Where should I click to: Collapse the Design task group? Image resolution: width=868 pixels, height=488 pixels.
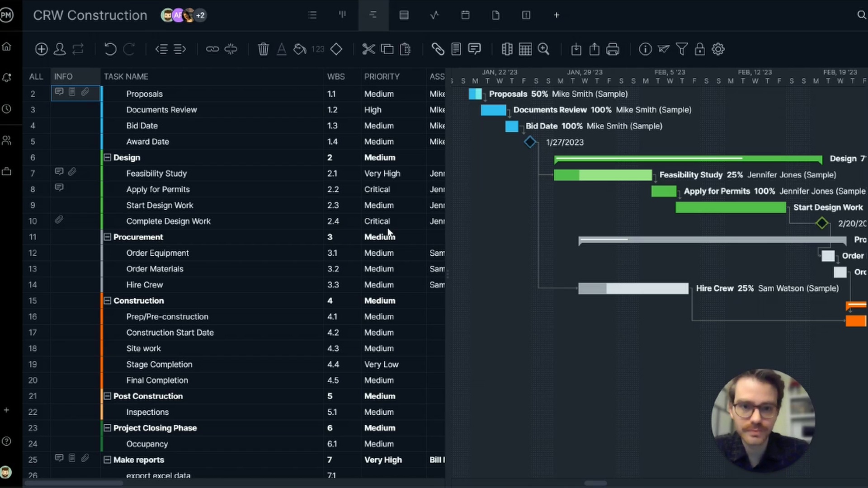click(108, 158)
